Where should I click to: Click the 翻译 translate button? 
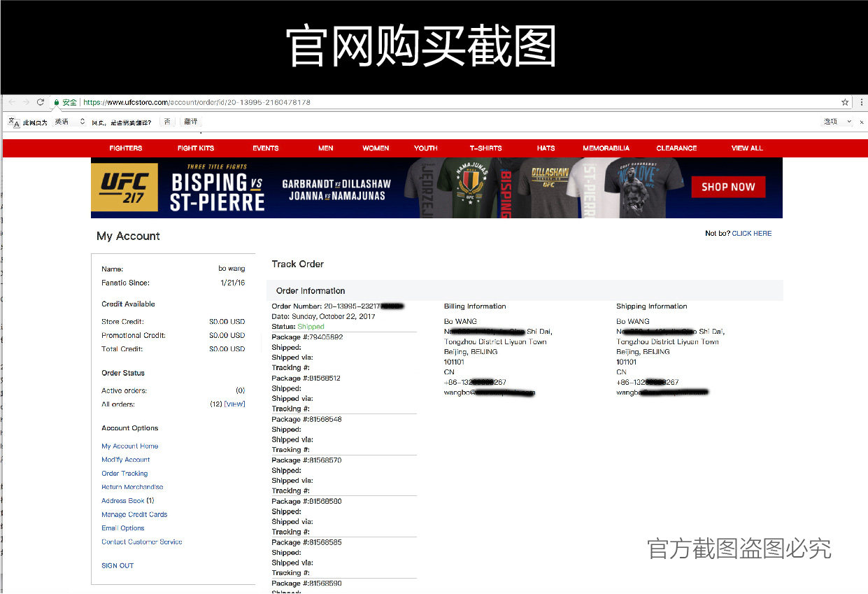(x=191, y=122)
